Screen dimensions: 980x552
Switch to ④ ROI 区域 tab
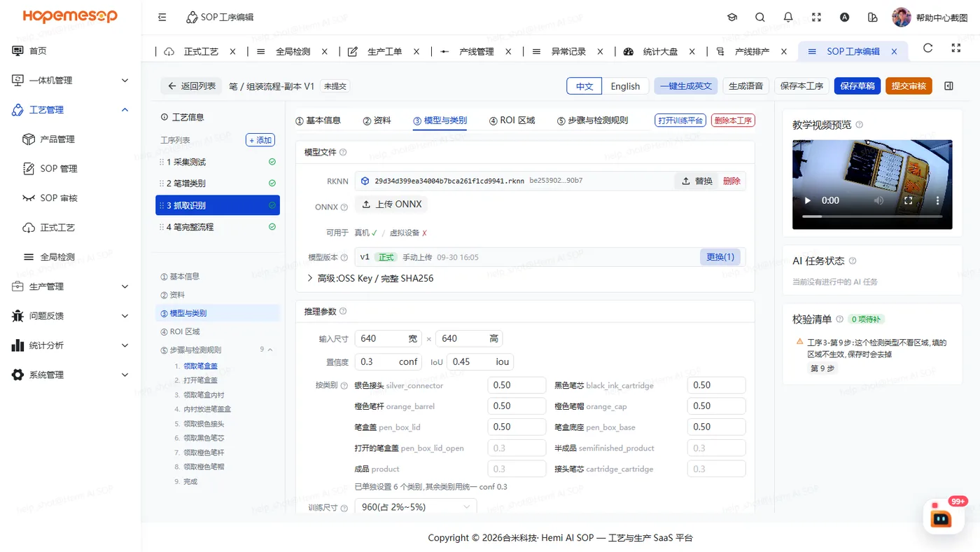point(512,120)
